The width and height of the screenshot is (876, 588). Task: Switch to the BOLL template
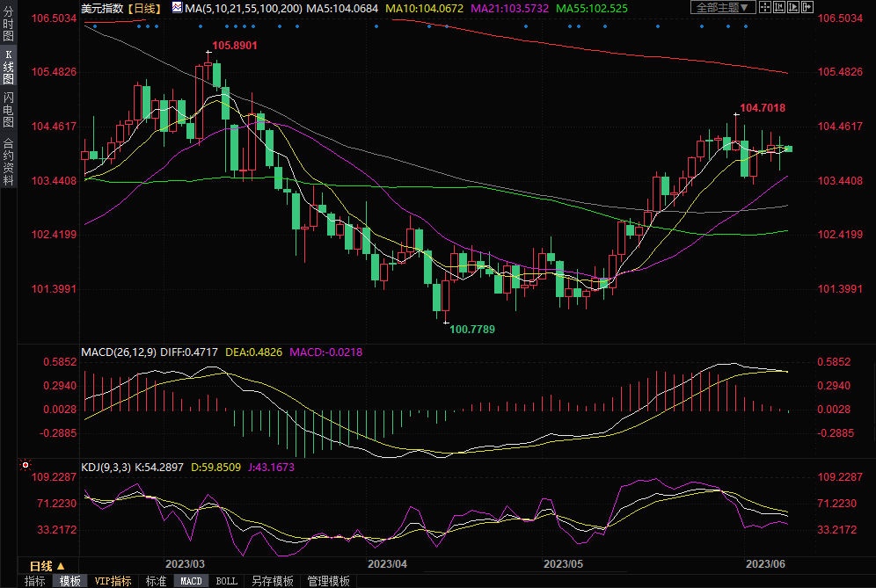click(x=226, y=581)
